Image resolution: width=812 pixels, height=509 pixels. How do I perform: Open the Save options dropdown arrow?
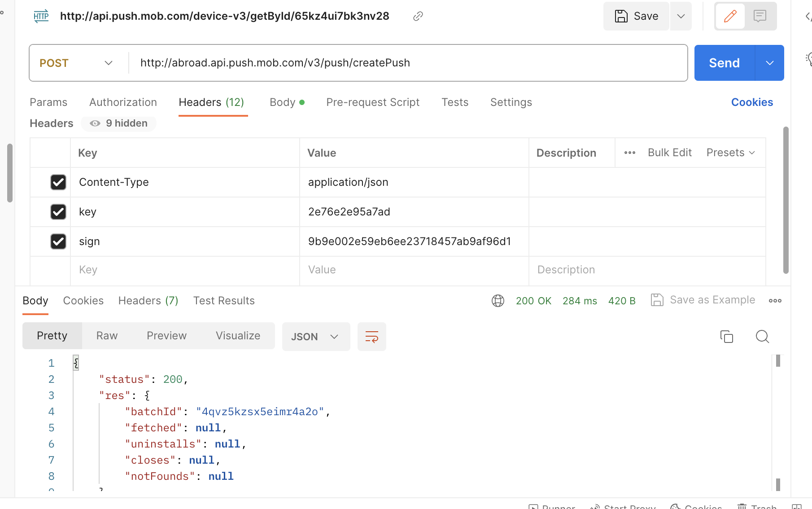point(681,16)
